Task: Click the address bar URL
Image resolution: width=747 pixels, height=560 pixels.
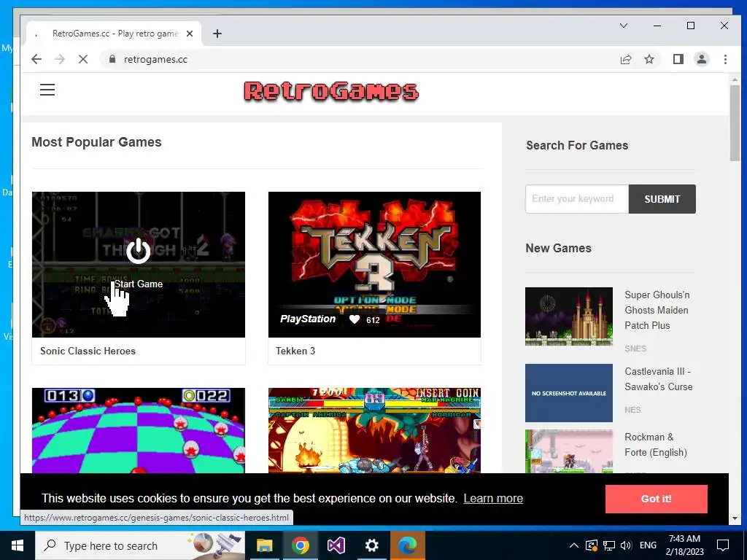Action: point(155,59)
